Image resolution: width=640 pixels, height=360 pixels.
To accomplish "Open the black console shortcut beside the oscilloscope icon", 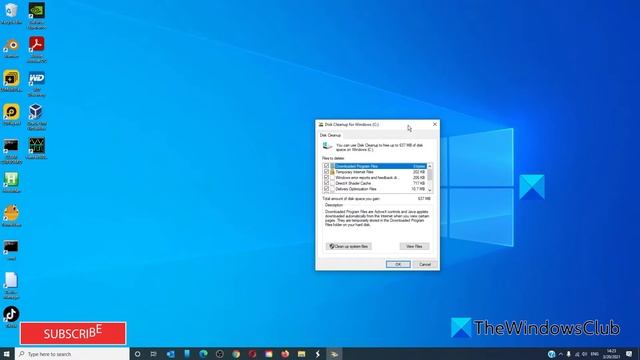I will tap(11, 151).
